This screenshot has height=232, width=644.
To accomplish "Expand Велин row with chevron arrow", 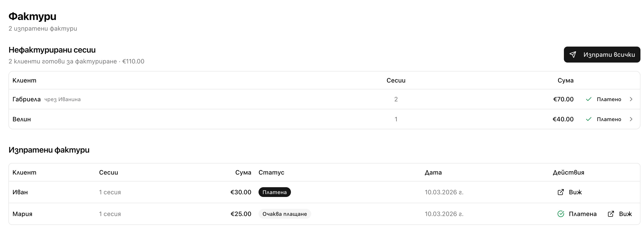I will 631,119.
